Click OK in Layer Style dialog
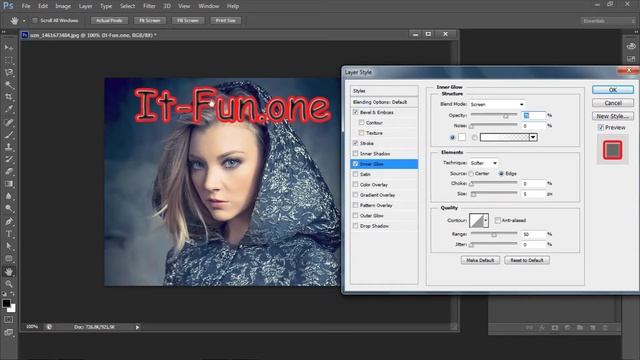Image resolution: width=640 pixels, height=360 pixels. point(613,90)
